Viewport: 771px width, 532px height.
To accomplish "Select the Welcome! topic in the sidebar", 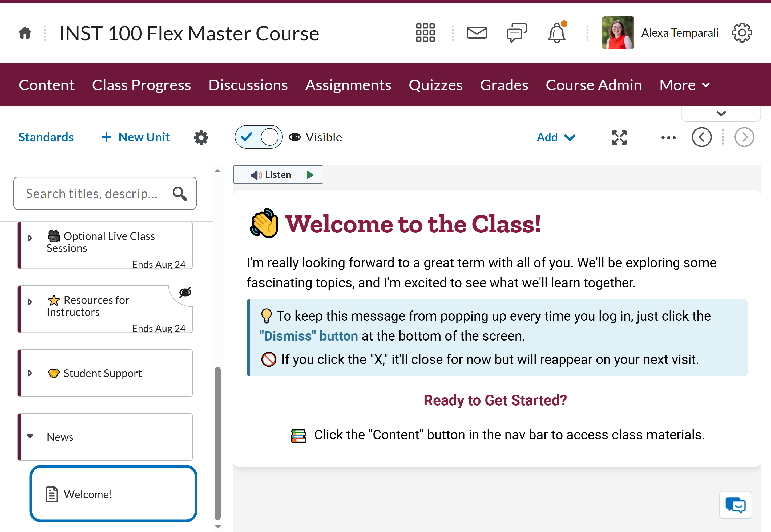I will pyautogui.click(x=113, y=494).
